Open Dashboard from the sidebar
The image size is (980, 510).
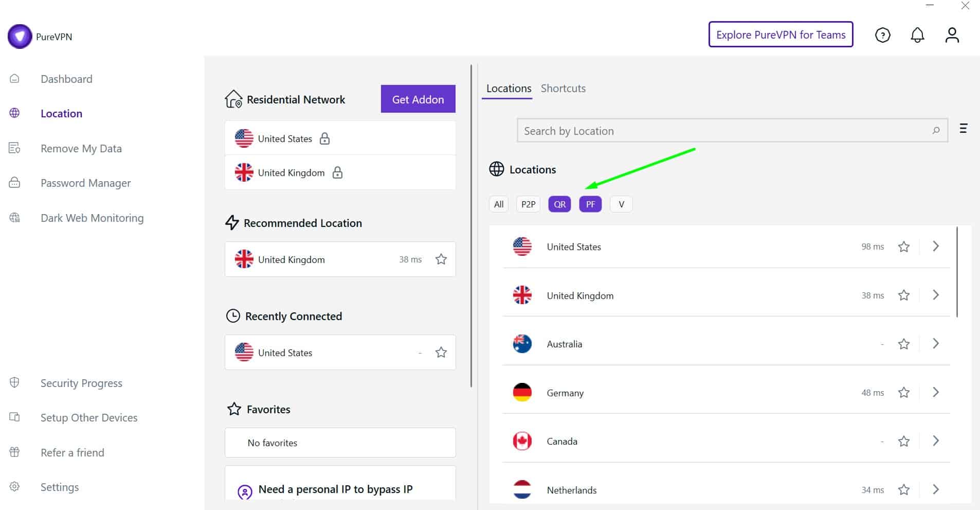pos(66,79)
